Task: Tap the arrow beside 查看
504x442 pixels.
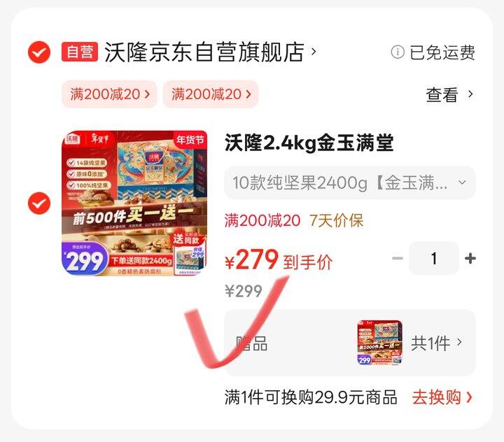Action: click(x=470, y=94)
